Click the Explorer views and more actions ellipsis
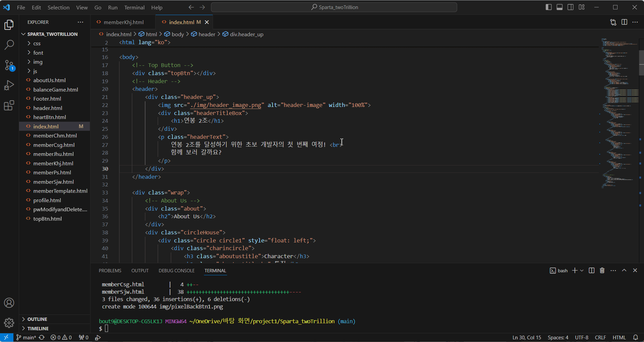Image resolution: width=644 pixels, height=342 pixels. tap(80, 22)
